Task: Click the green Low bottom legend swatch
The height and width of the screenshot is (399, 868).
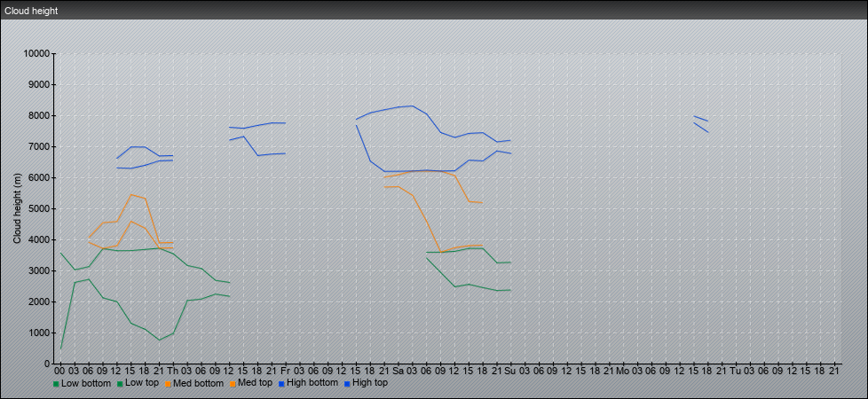Action: [57, 384]
